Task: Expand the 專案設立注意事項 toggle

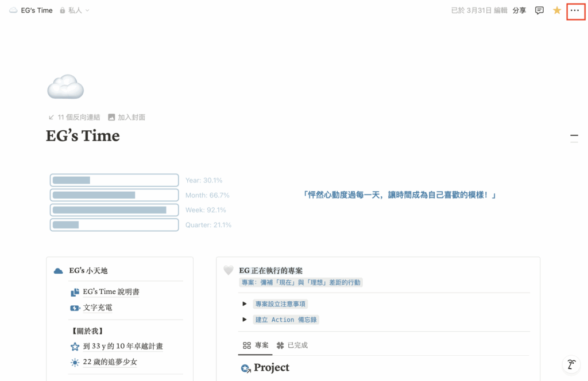Action: [x=245, y=304]
